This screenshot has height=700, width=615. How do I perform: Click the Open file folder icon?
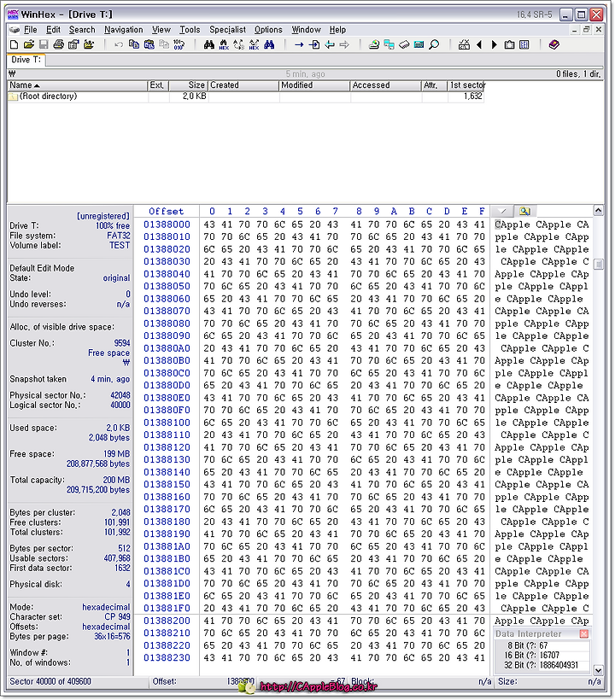point(28,44)
